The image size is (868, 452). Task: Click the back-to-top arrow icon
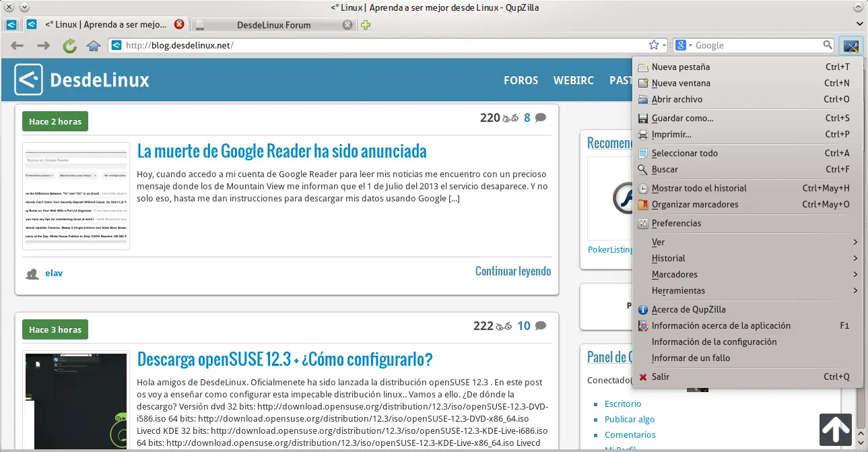coord(836,429)
